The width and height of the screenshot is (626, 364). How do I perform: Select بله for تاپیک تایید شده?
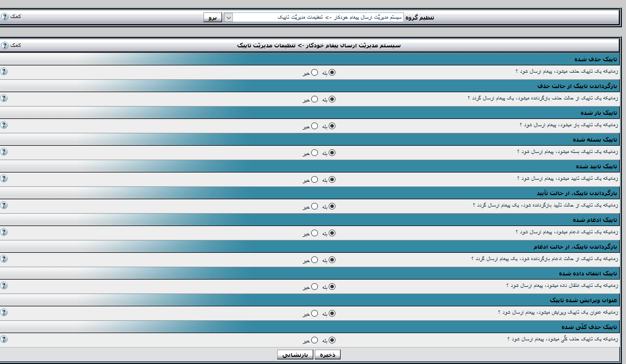click(332, 180)
